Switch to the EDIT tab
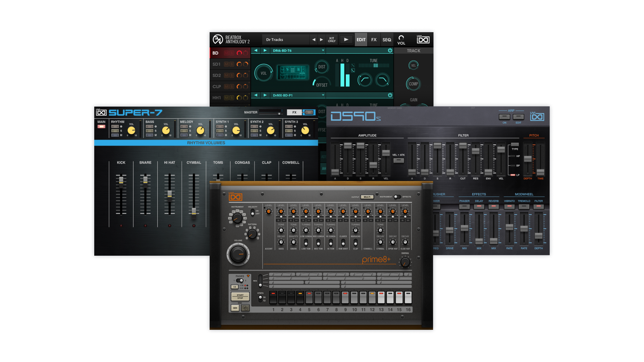The width and height of the screenshot is (644, 362). 361,40
